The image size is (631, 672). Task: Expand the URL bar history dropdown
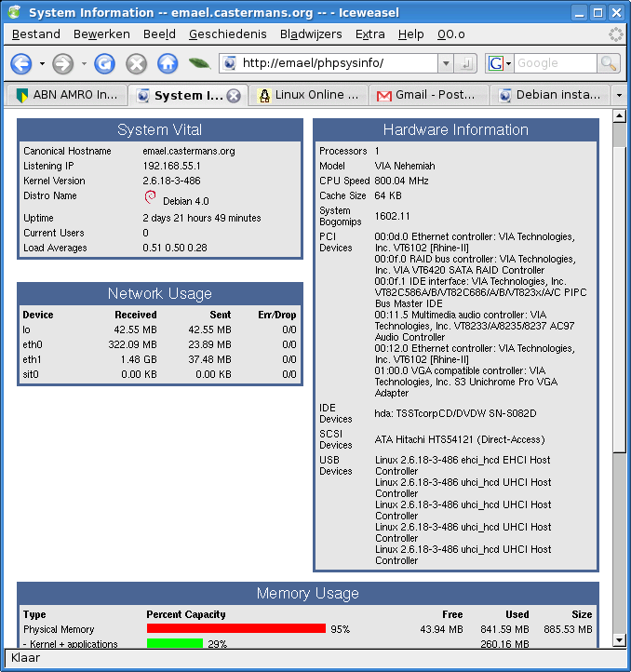(x=446, y=64)
